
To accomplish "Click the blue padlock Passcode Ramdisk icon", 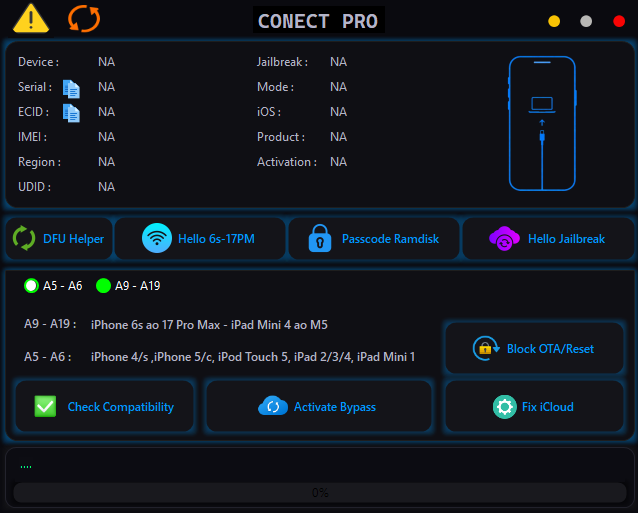I will pyautogui.click(x=320, y=238).
